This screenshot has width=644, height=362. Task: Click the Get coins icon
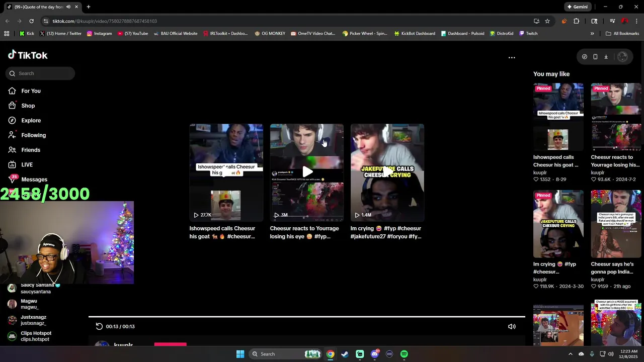tap(584, 57)
